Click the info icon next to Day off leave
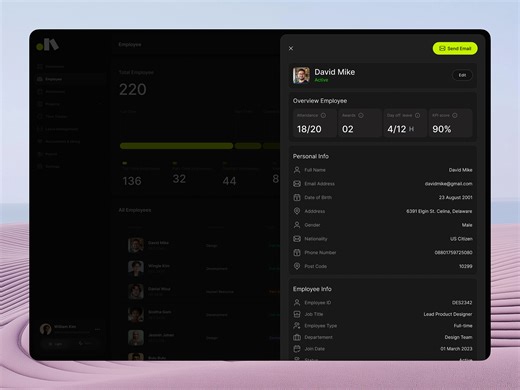The width and height of the screenshot is (520, 390). 417,115
